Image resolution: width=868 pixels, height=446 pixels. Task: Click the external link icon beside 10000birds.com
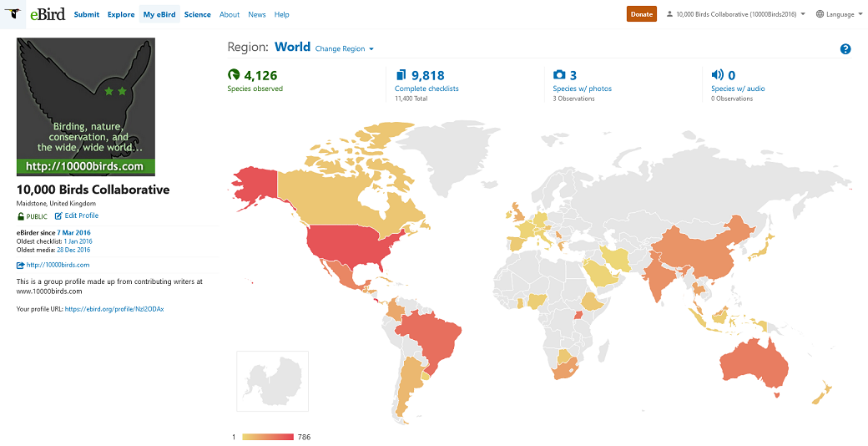pos(21,266)
